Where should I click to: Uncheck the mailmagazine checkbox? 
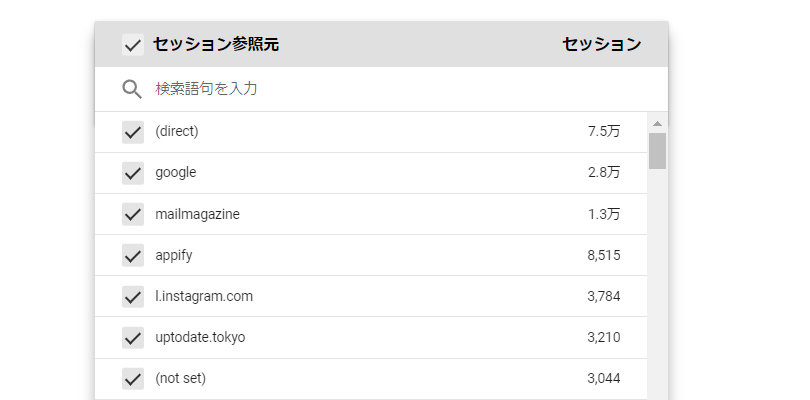pyautogui.click(x=132, y=214)
